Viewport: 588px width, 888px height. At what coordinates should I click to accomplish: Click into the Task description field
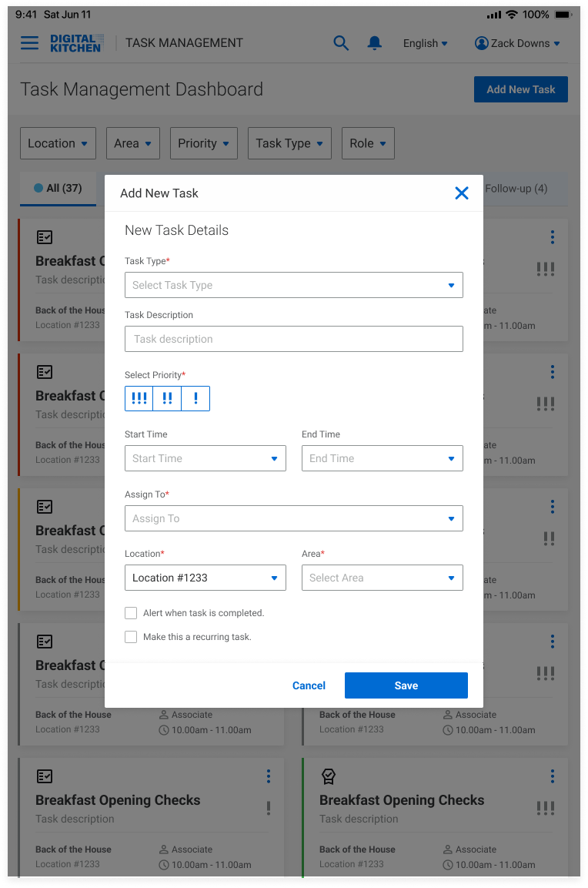(x=293, y=339)
